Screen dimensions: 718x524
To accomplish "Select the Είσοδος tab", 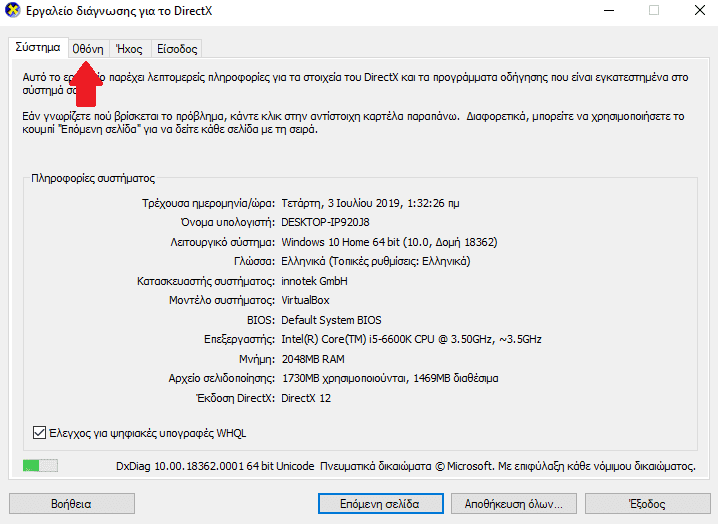I will (x=177, y=49).
